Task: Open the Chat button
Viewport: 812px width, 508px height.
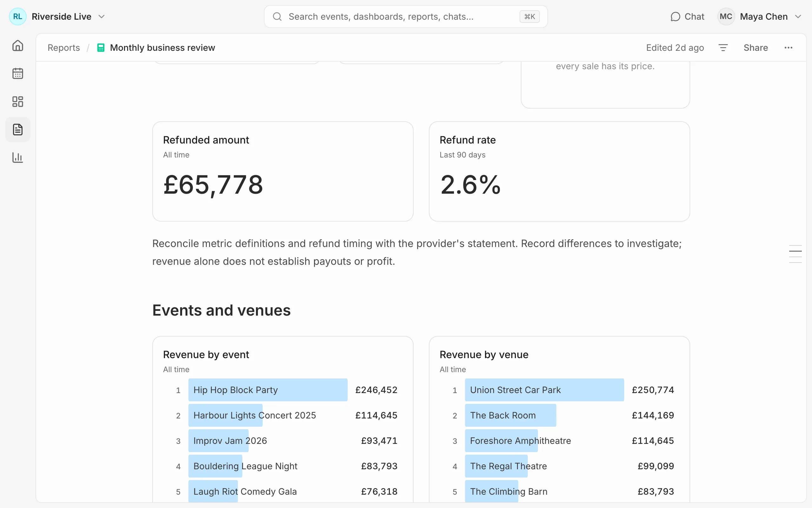Action: (x=687, y=17)
